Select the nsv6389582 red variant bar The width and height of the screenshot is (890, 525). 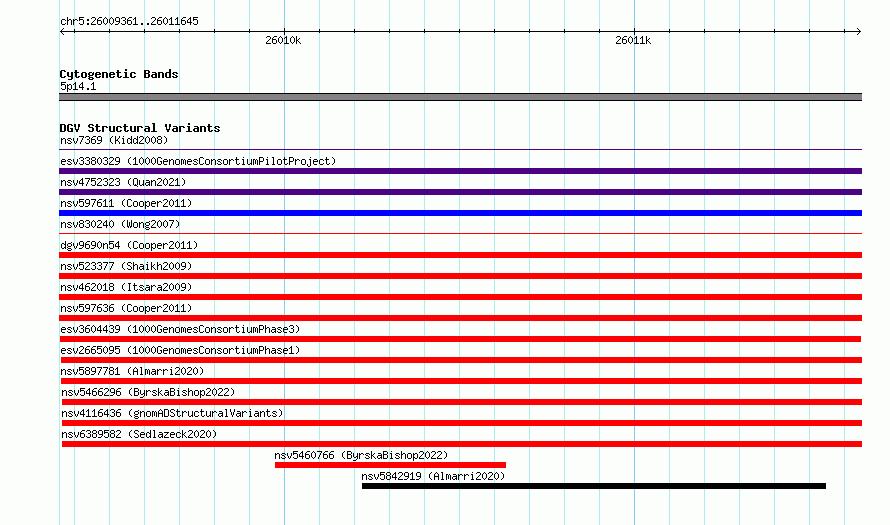(461, 444)
